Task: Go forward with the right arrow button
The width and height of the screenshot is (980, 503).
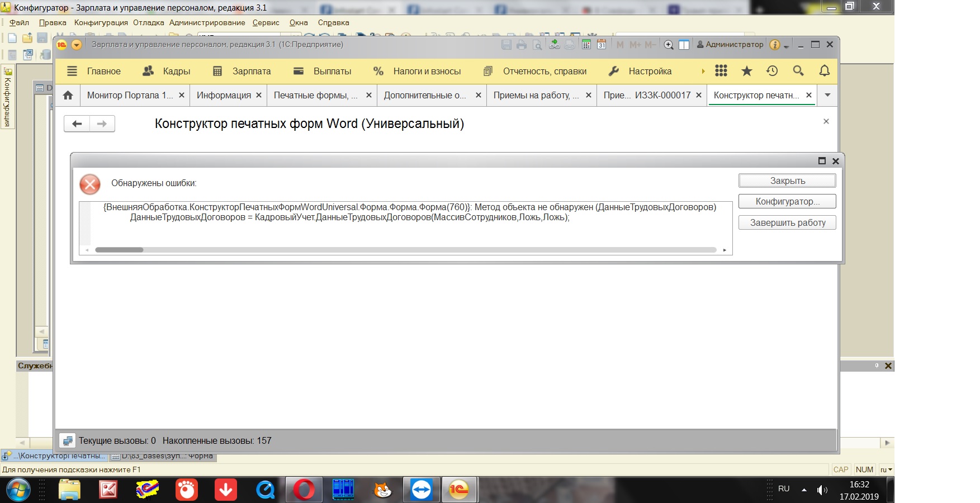Action: pos(102,124)
